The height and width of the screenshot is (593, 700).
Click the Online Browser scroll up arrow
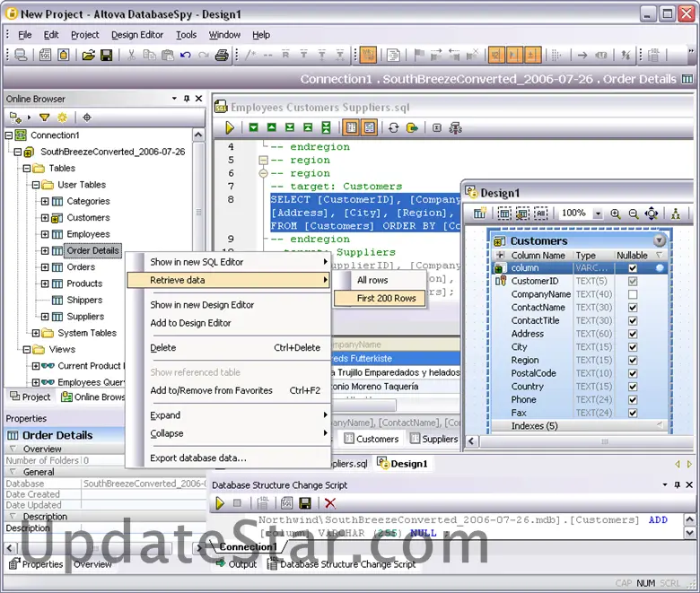coord(198,135)
